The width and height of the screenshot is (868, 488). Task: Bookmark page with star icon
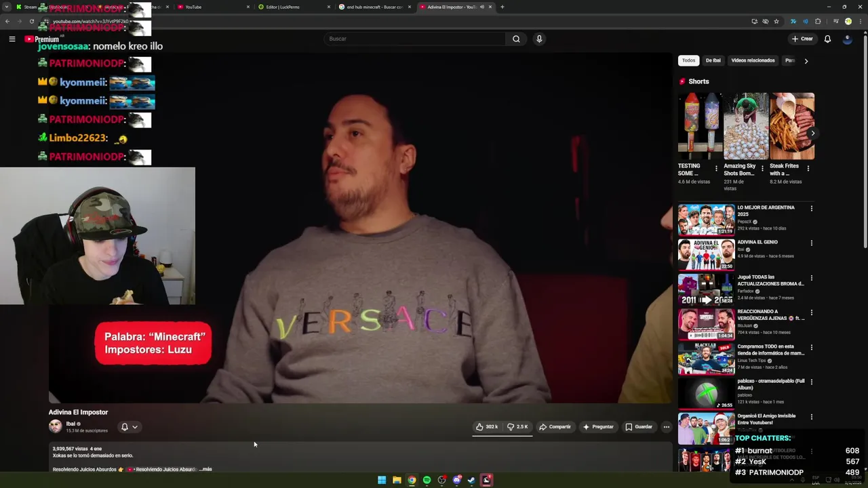[x=776, y=21]
